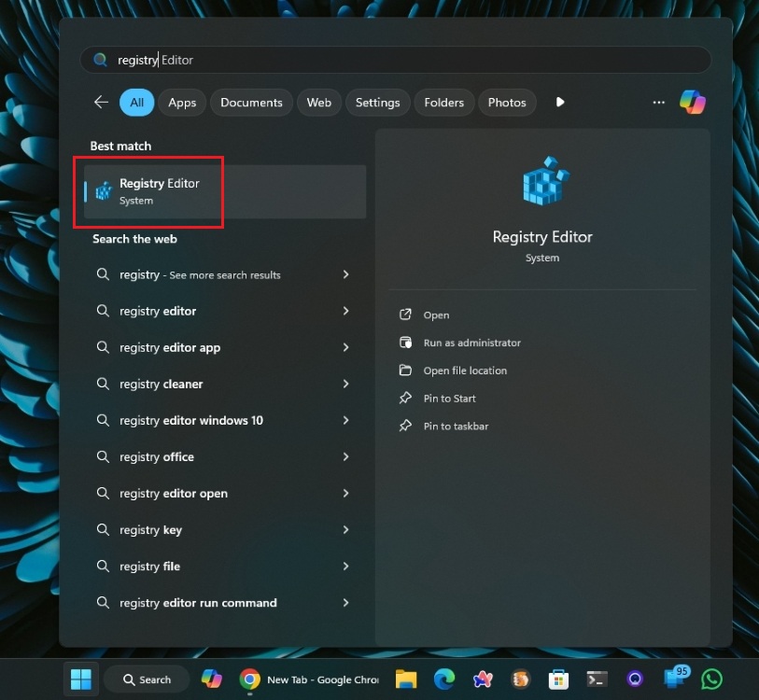Open the three-dots more options menu

(x=658, y=102)
